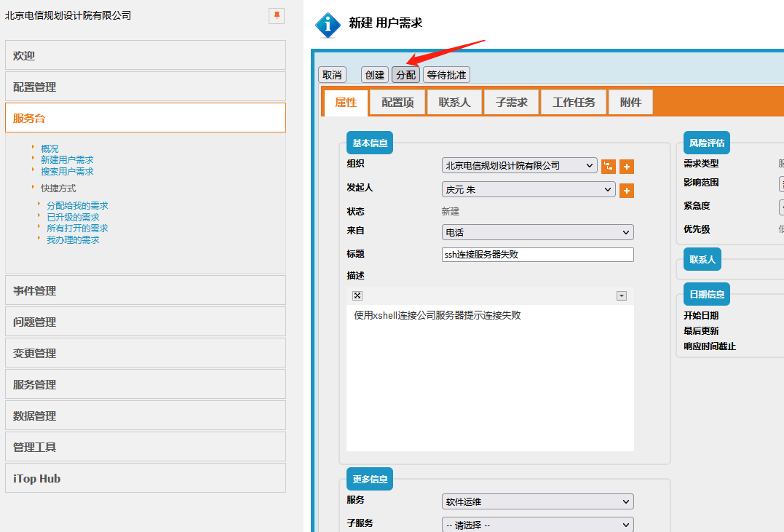The height and width of the screenshot is (532, 784).
Task: Click the 新建 status value
Action: pyautogui.click(x=451, y=212)
